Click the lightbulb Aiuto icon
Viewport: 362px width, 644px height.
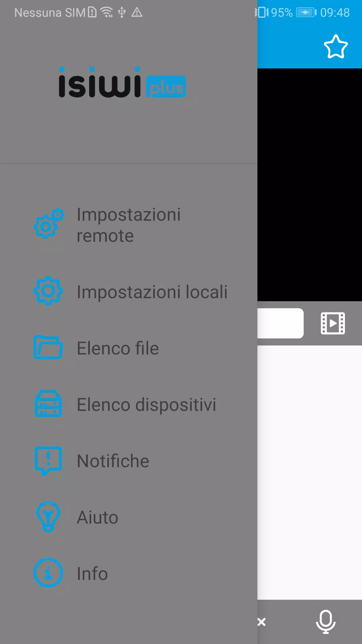point(48,517)
